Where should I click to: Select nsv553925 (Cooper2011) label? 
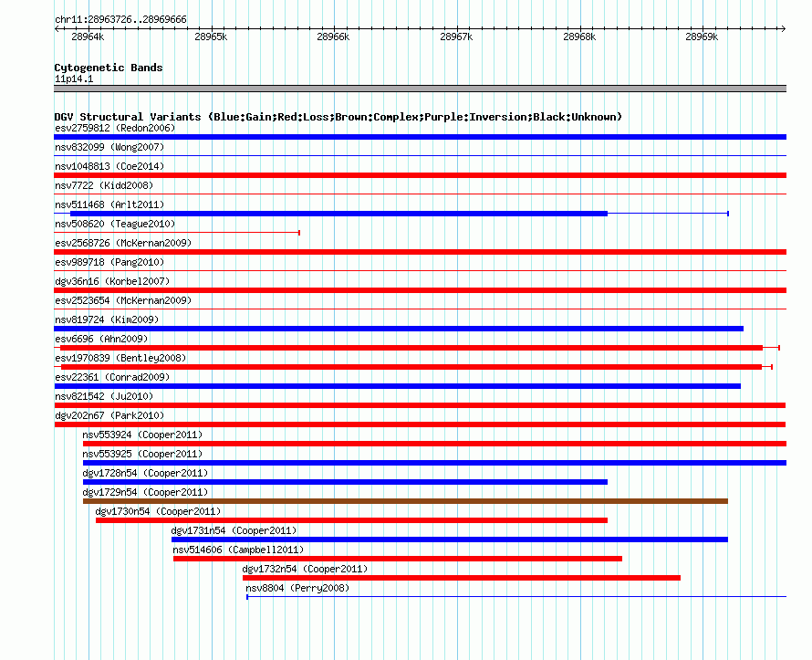tap(142, 454)
